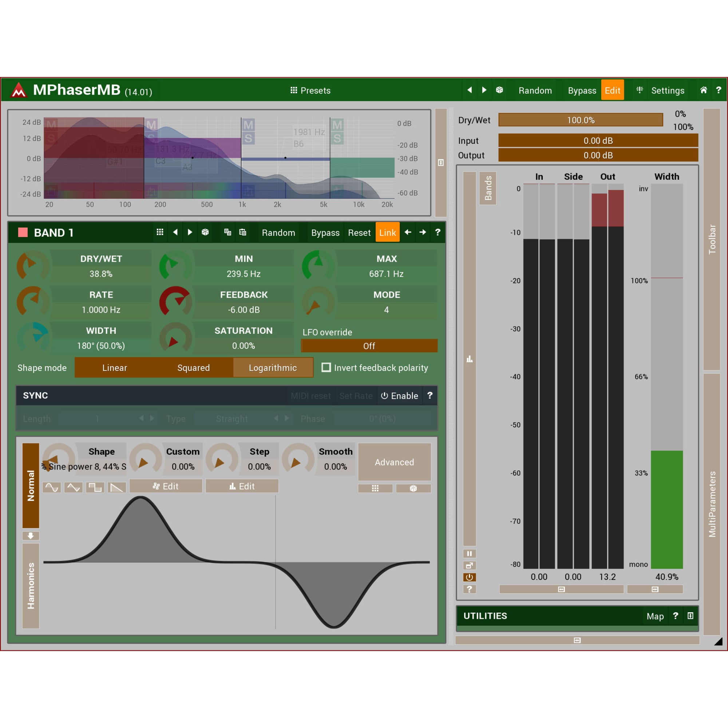Select the triangle wave shape preset
This screenshot has width=728, height=728.
[x=74, y=487]
